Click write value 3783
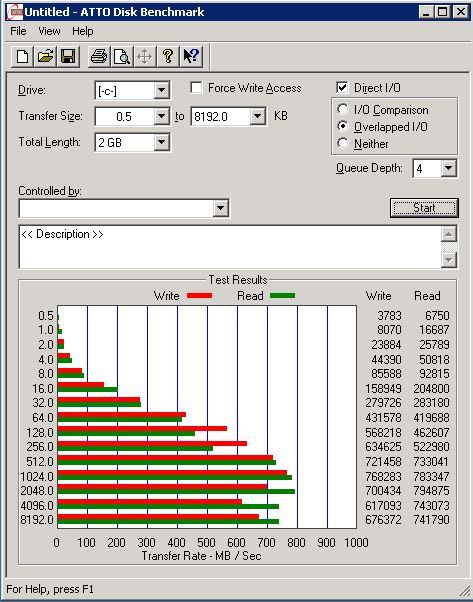Viewport: 473px width, 602px height. pos(389,316)
